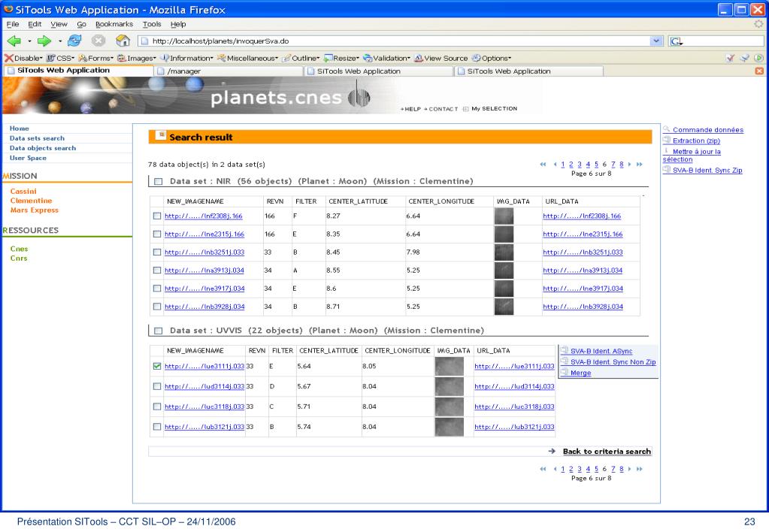The width and height of the screenshot is (769, 532).
Task: Reload the page with the Refresh icon
Action: [x=74, y=41]
